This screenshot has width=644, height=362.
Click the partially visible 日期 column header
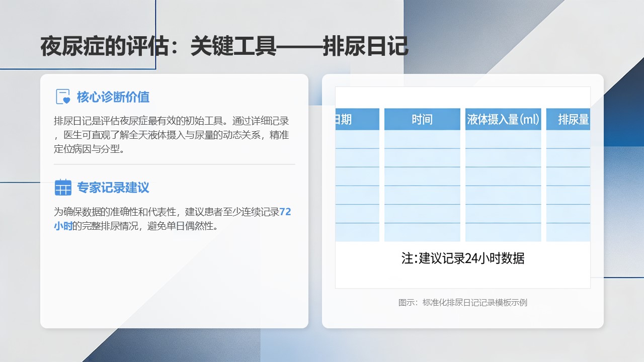(x=344, y=119)
